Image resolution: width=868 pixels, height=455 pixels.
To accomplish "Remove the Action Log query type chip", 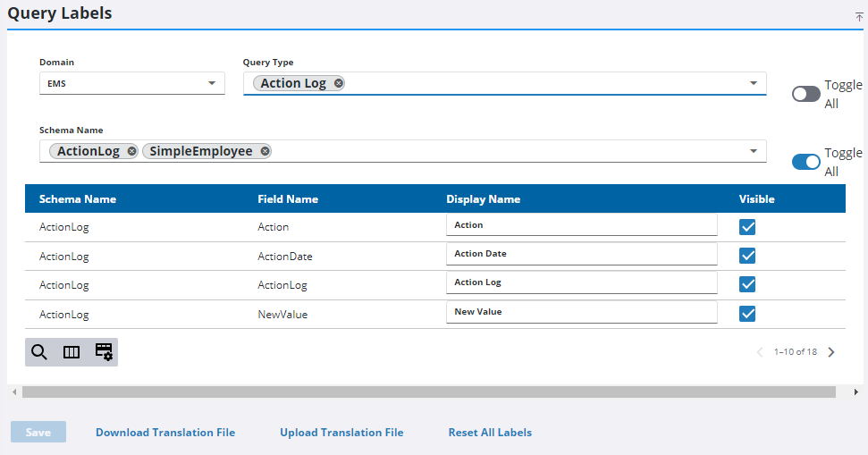I will click(338, 83).
